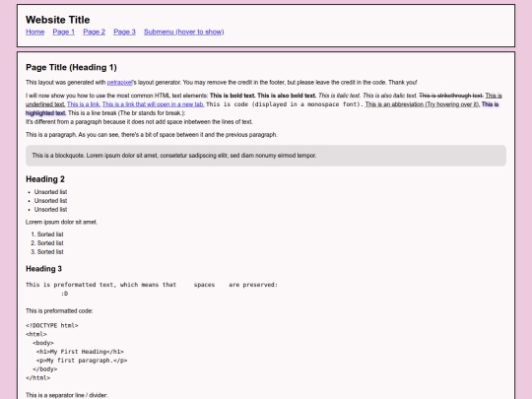The height and width of the screenshot is (399, 532).
Task: Navigate to Page 3
Action: coord(124,32)
